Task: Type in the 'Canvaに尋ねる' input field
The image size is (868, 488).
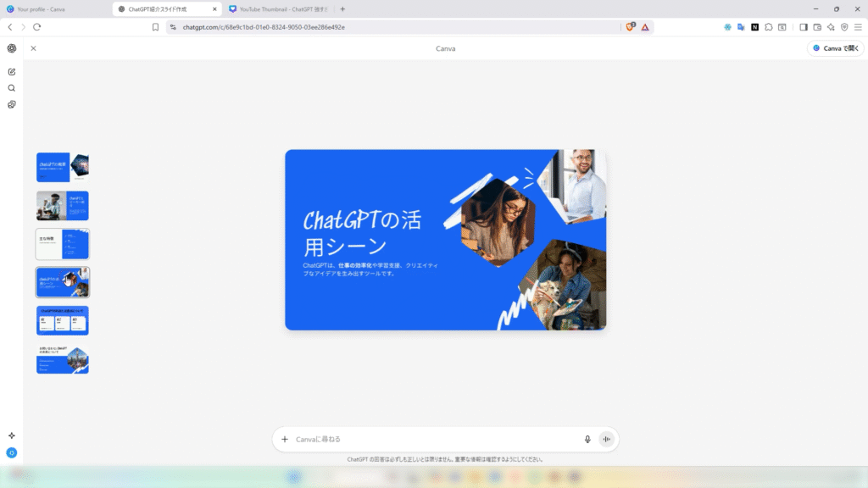Action: [x=432, y=439]
